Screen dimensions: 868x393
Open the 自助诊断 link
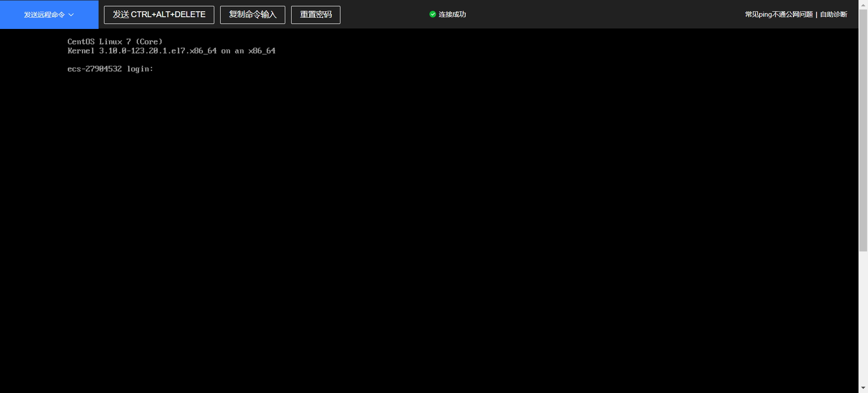click(834, 14)
